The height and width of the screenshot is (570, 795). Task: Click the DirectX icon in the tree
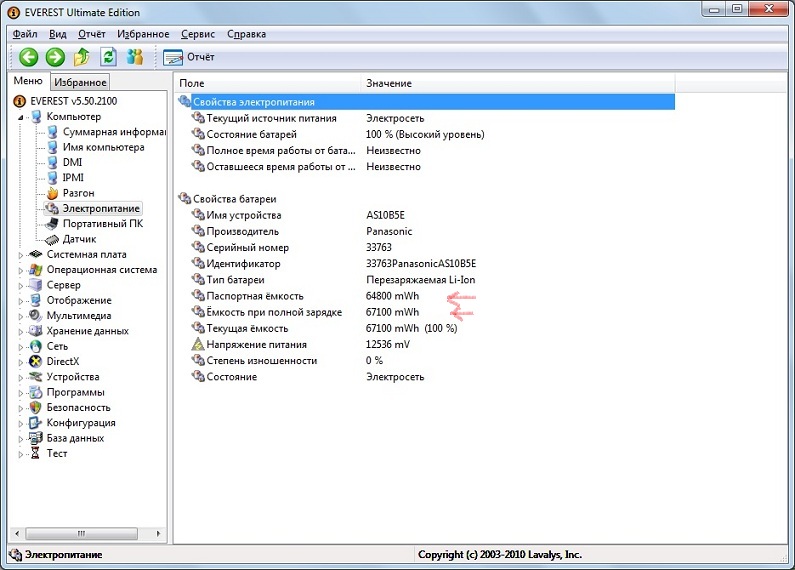(x=35, y=362)
